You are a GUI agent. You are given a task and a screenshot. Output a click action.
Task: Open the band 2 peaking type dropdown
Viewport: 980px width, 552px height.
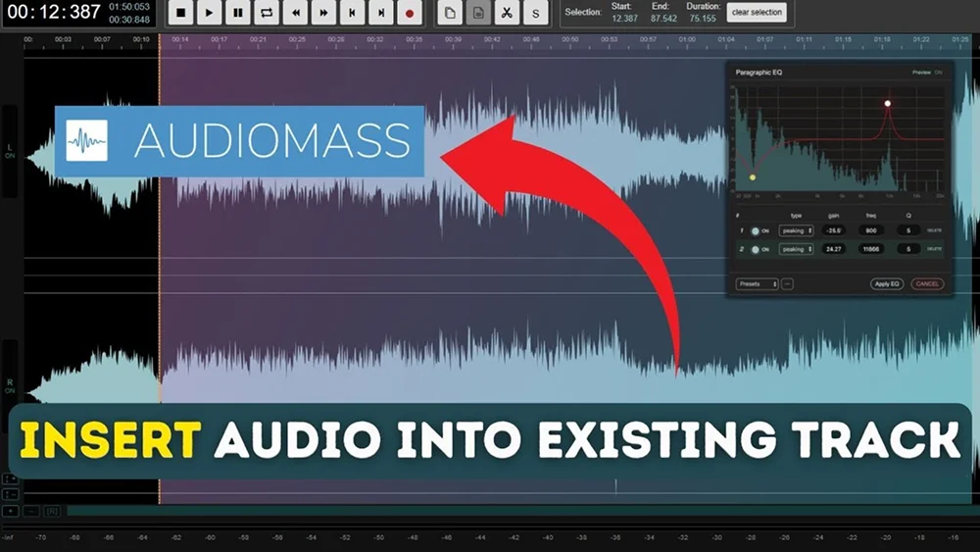click(x=796, y=249)
